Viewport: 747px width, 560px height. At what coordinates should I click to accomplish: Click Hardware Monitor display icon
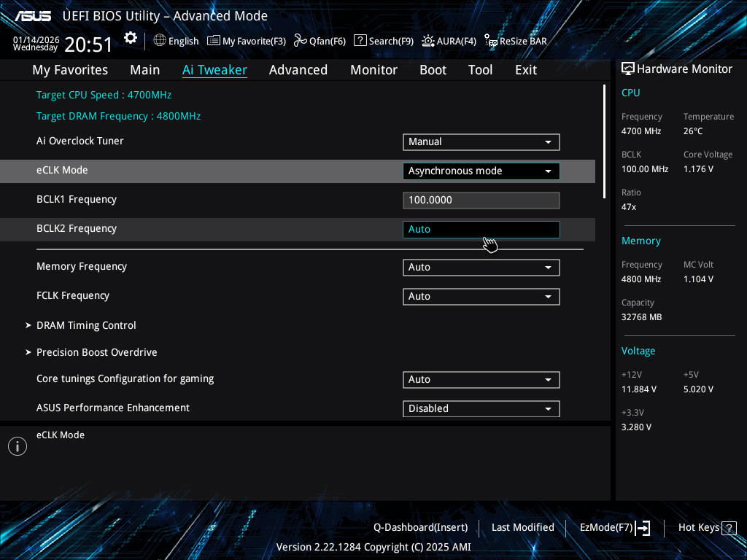[x=628, y=69]
